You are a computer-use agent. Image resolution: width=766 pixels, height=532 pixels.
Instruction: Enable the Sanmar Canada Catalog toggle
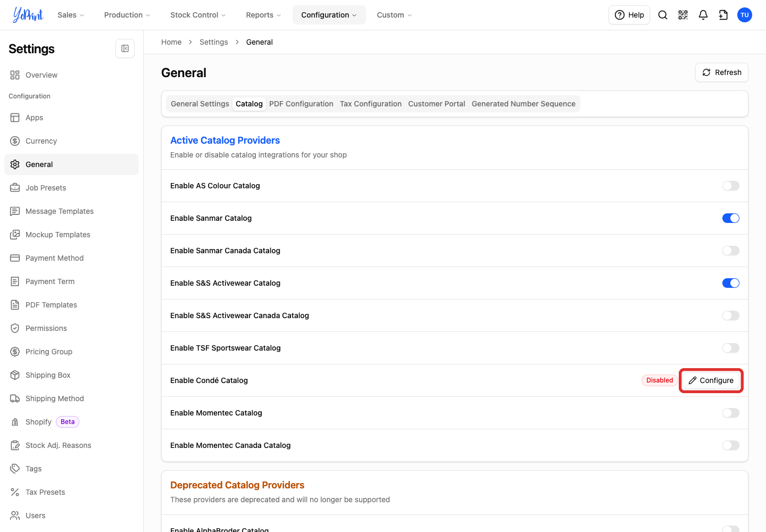(x=731, y=251)
